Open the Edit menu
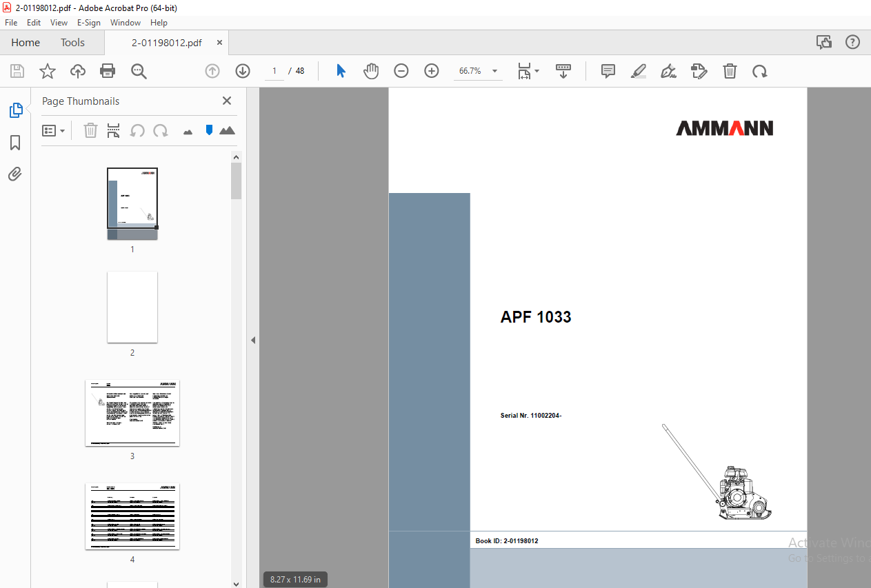This screenshot has width=871, height=588. tap(34, 22)
